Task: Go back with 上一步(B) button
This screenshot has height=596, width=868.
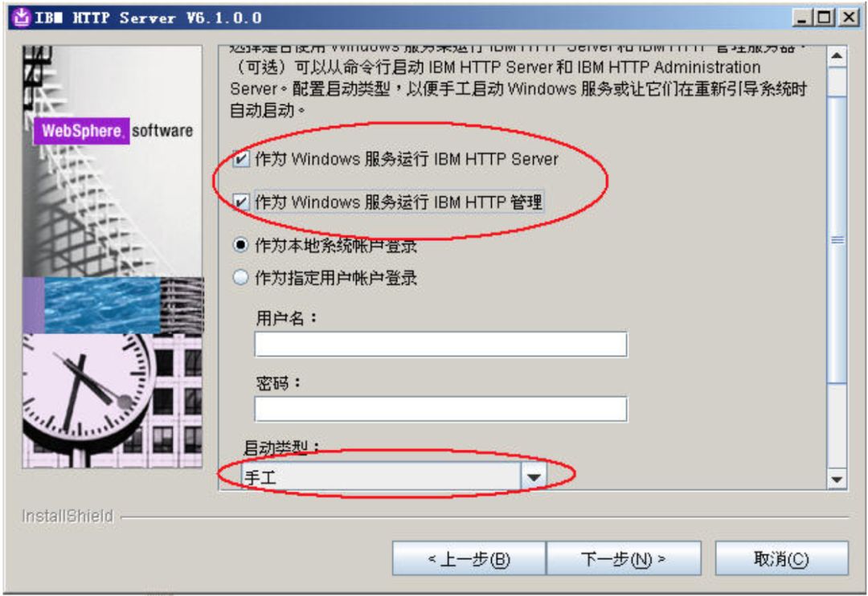Action: tap(469, 559)
